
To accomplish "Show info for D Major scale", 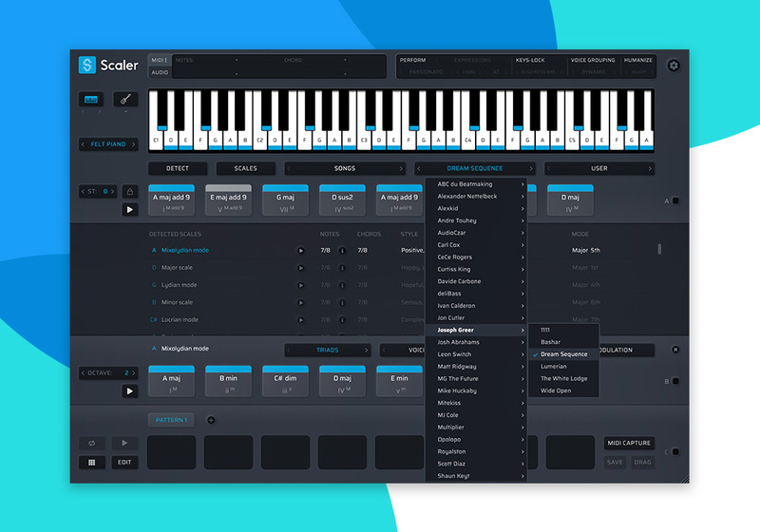I will [x=342, y=268].
